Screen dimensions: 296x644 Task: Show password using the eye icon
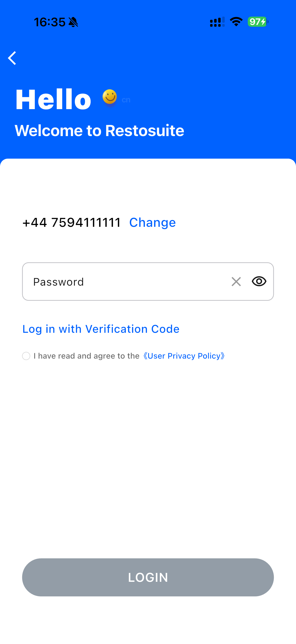[x=259, y=281]
